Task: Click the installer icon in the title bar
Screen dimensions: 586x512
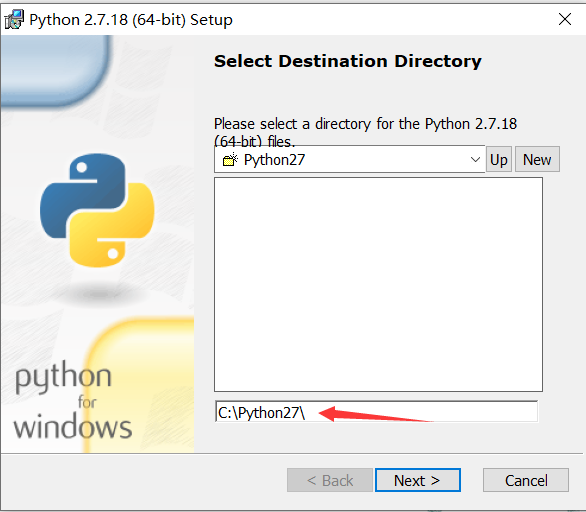Action: click(14, 19)
